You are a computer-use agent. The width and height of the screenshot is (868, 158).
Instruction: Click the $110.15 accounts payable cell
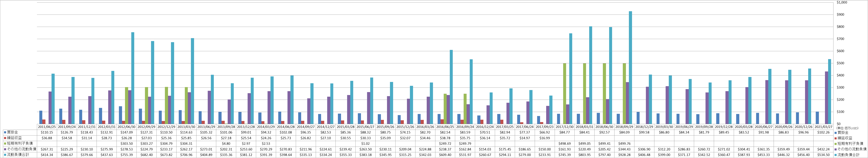(47, 132)
